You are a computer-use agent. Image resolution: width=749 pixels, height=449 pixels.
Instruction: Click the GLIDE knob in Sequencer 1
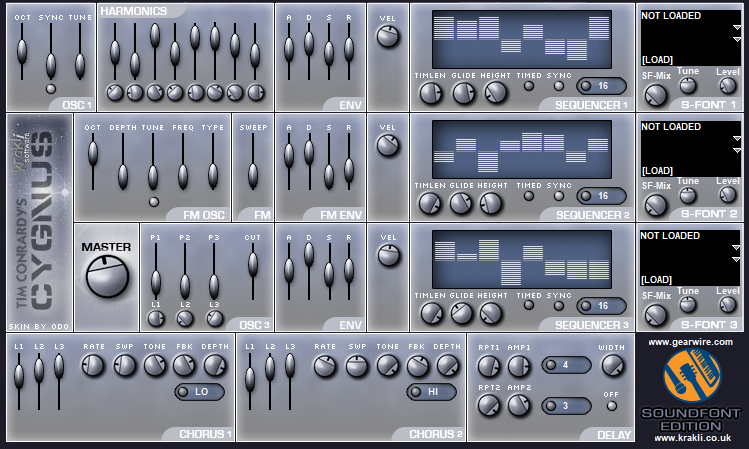[463, 93]
